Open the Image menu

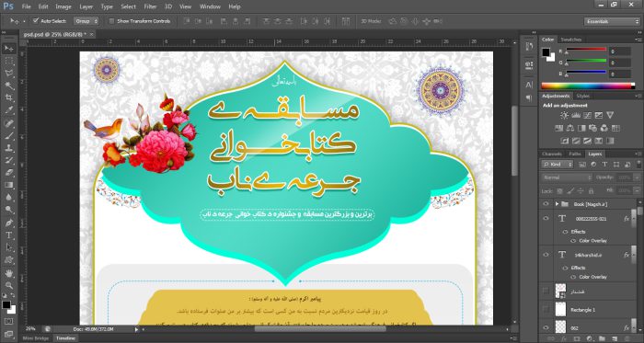point(63,6)
